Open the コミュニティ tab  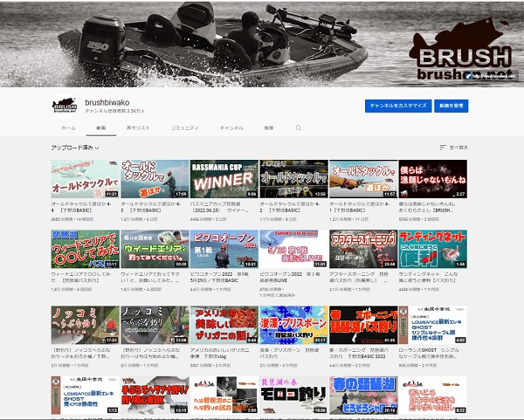coord(183,127)
